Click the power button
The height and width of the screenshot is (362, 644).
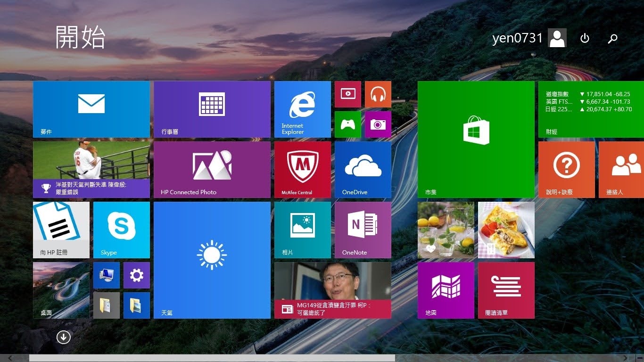[585, 38]
